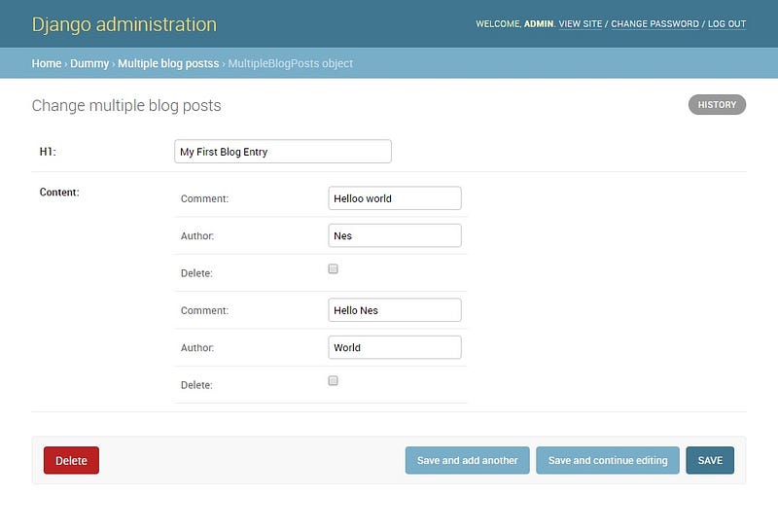Viewport: 778px width, 532px height.
Task: Click the Django administration site title
Action: (124, 25)
